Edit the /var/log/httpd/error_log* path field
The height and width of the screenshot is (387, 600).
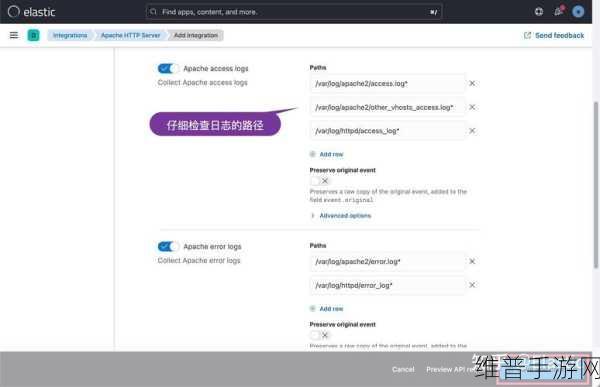(387, 285)
